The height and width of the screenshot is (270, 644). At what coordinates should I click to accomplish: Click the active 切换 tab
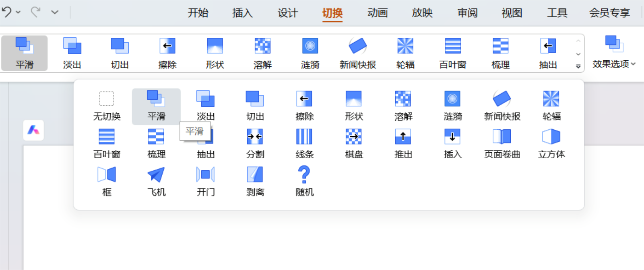332,13
